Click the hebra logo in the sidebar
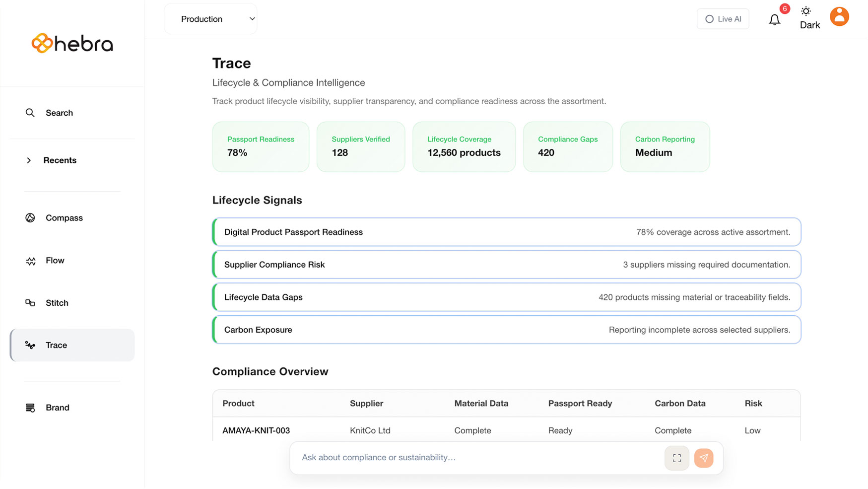The width and height of the screenshot is (868, 489). point(71,44)
